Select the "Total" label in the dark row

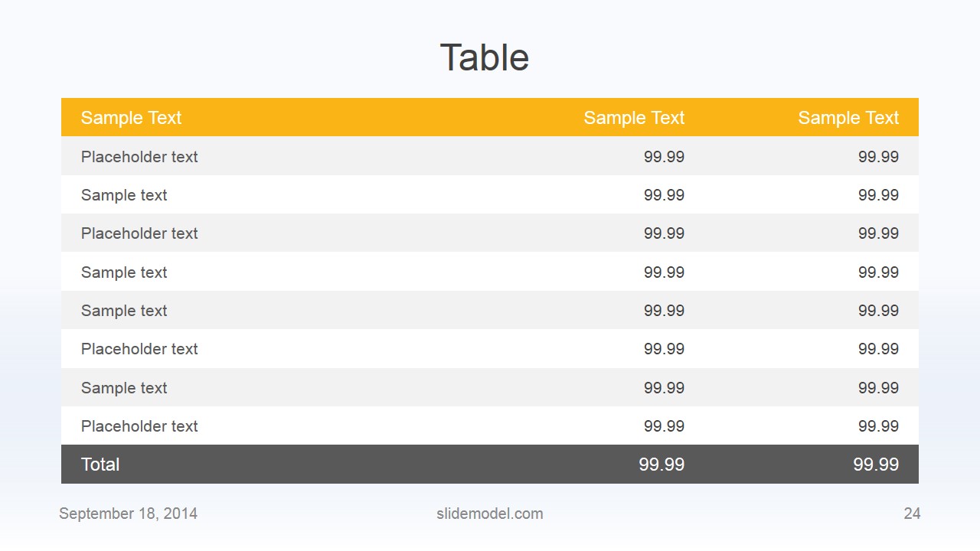100,465
